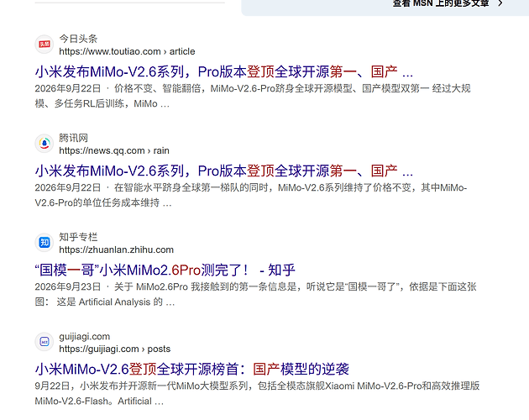
Task: Click the URL https://zhuanlan.zhihu.com
Action: point(116,249)
